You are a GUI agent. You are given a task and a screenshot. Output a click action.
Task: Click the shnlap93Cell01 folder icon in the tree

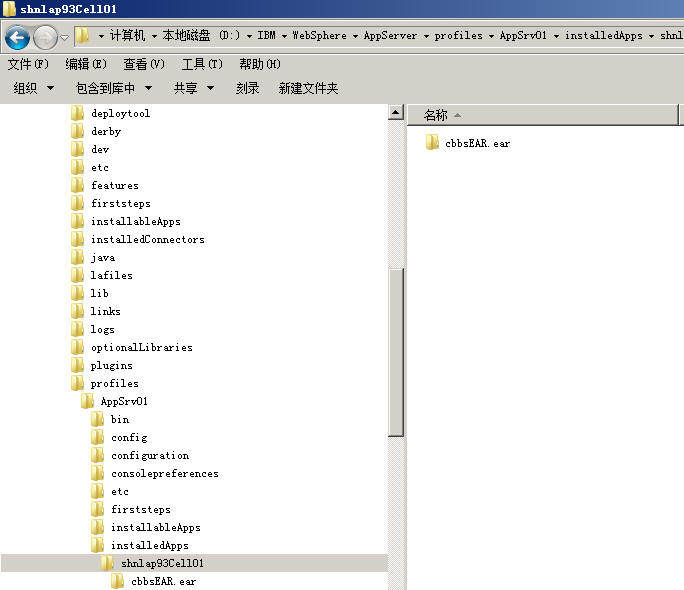[x=107, y=563]
